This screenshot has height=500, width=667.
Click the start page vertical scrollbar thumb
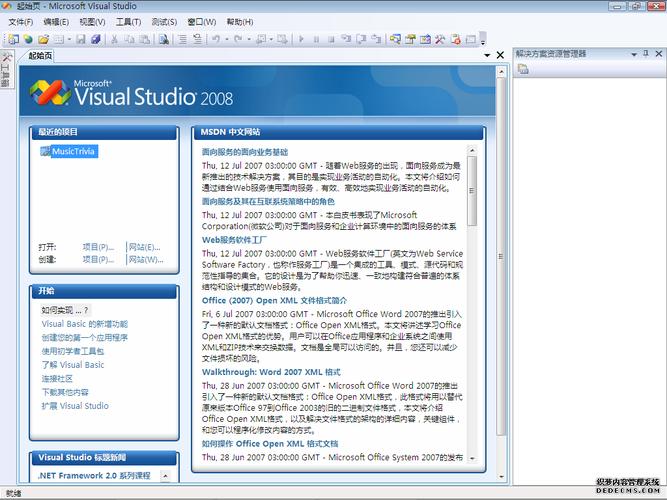point(501,256)
